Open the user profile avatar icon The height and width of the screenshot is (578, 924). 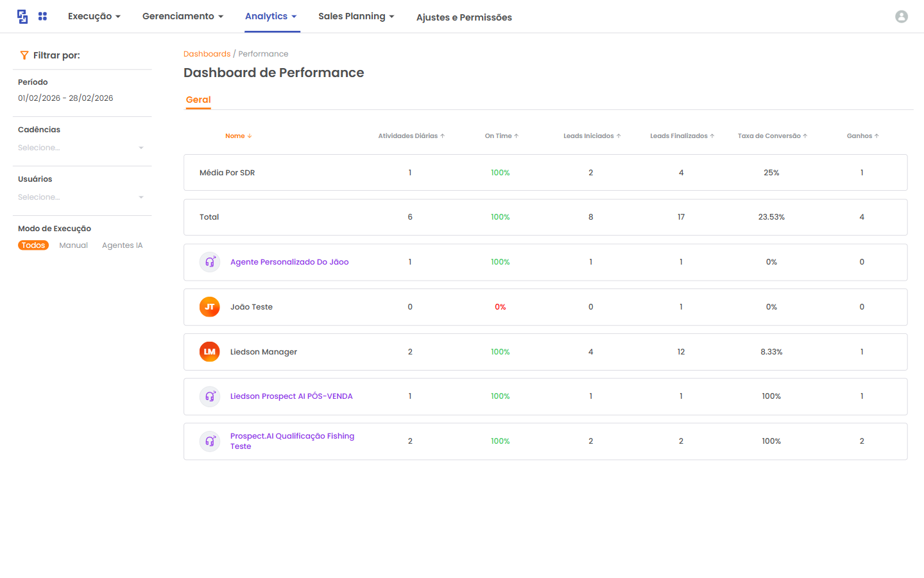pos(902,17)
